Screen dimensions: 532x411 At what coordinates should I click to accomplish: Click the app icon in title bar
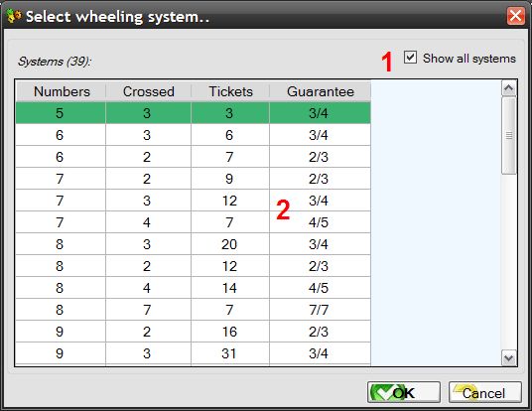click(14, 16)
